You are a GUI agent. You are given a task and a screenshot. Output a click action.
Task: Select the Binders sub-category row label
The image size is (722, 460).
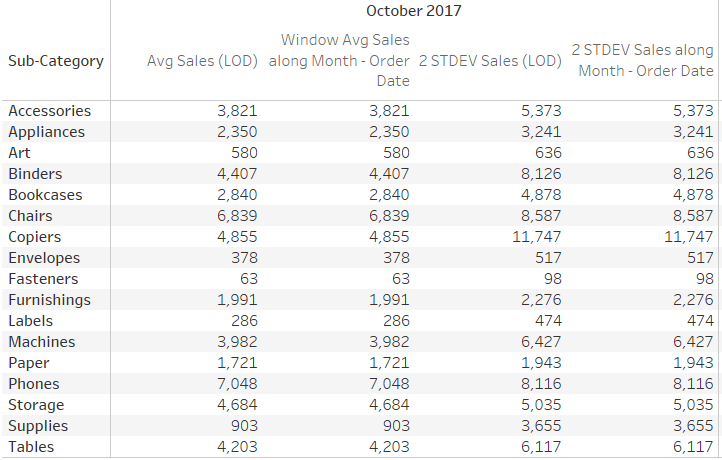(35, 174)
